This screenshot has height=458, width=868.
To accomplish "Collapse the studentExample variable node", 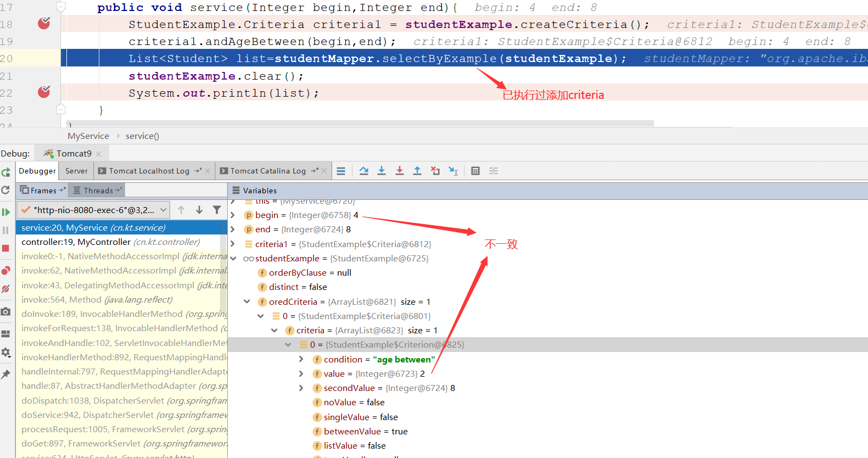I will point(233,258).
